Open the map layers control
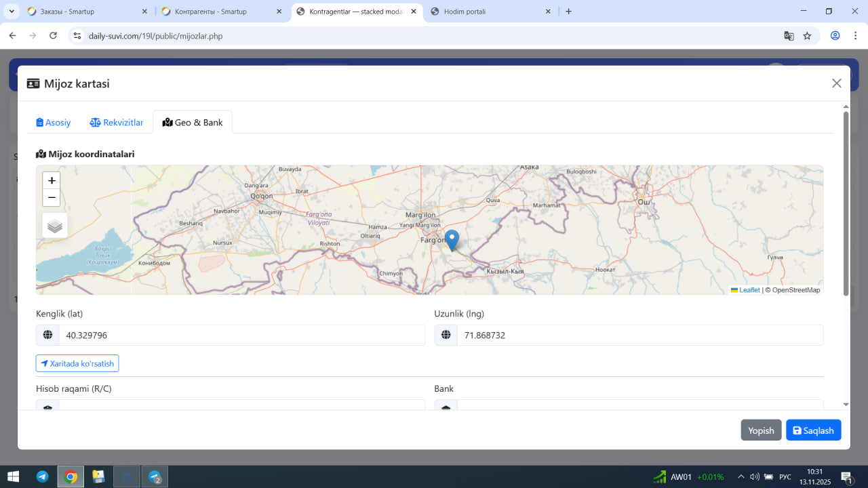Viewport: 868px width, 488px height. (x=55, y=226)
